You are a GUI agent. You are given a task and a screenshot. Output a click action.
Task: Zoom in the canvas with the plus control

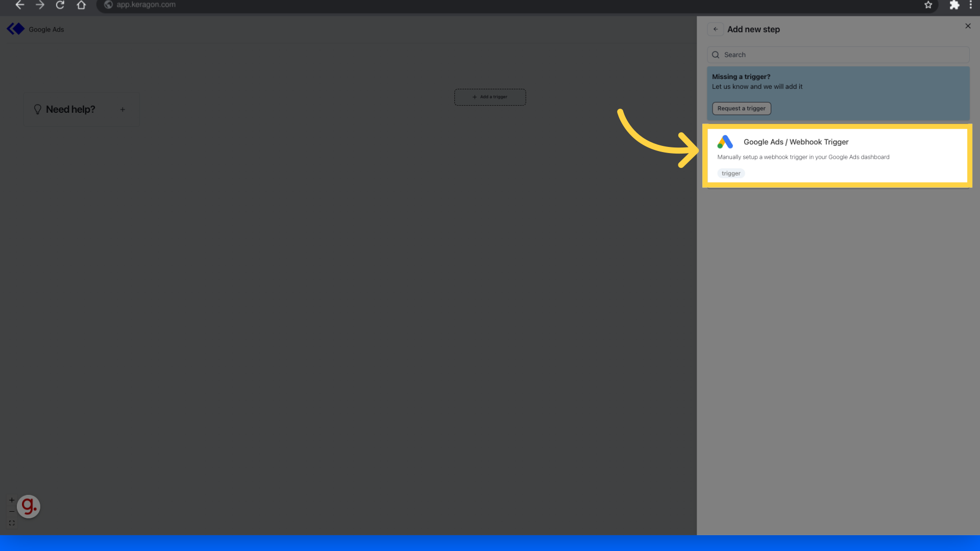point(12,500)
